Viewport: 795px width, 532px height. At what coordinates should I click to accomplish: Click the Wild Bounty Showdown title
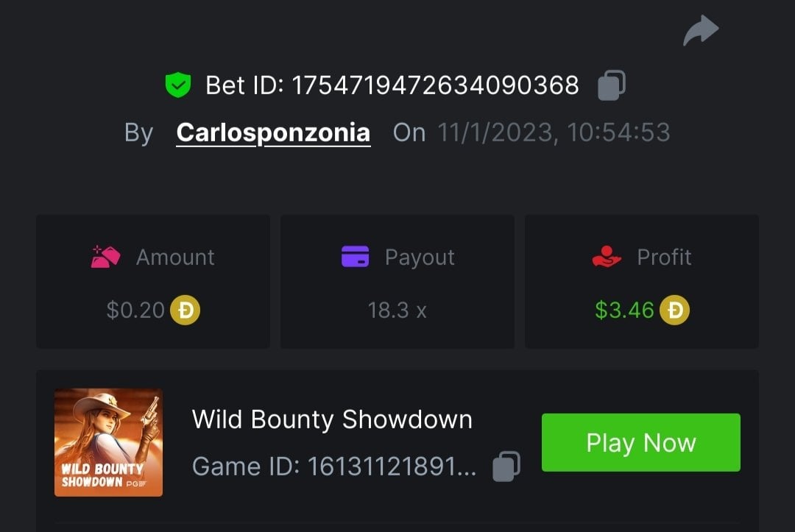pos(332,419)
